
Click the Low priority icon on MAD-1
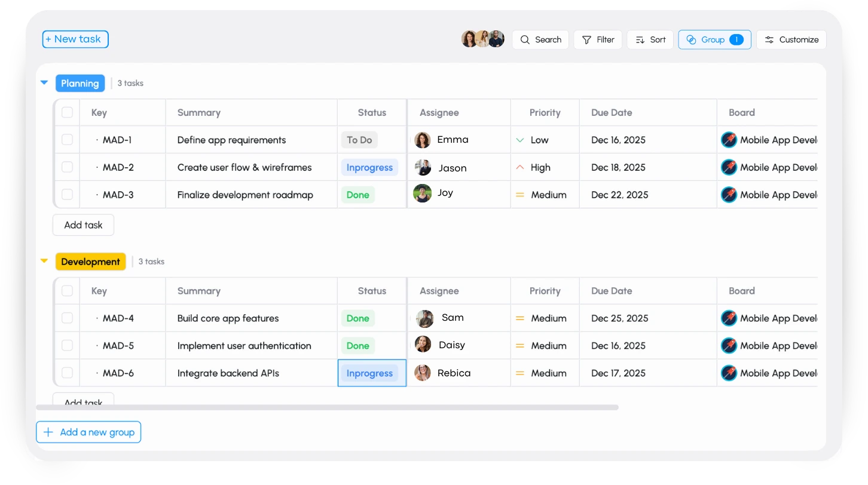pyautogui.click(x=519, y=139)
